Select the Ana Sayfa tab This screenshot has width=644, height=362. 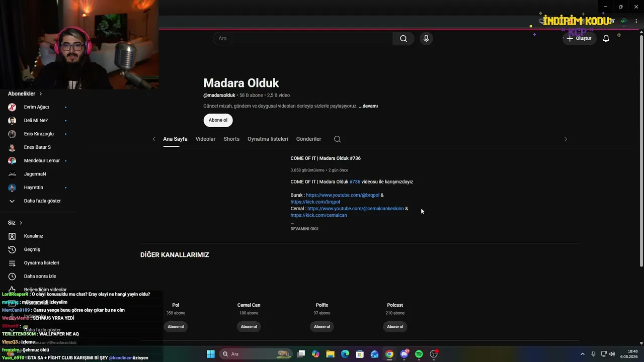pyautogui.click(x=175, y=139)
